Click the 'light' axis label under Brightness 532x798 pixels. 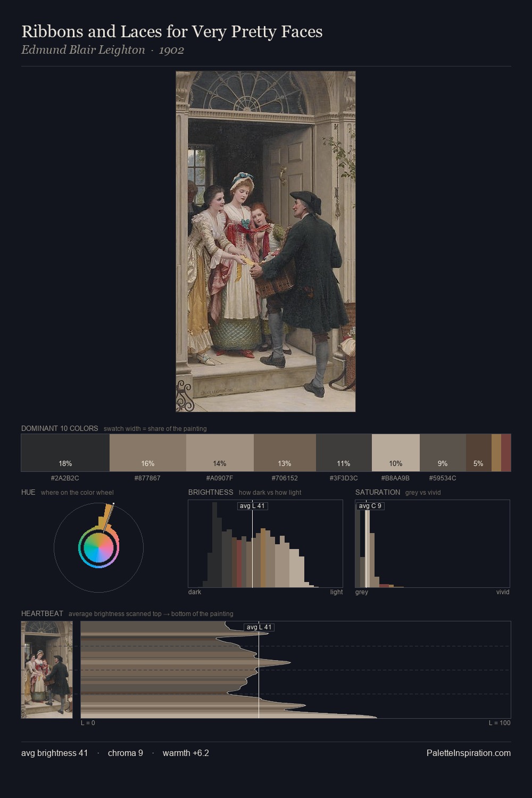pos(336,592)
